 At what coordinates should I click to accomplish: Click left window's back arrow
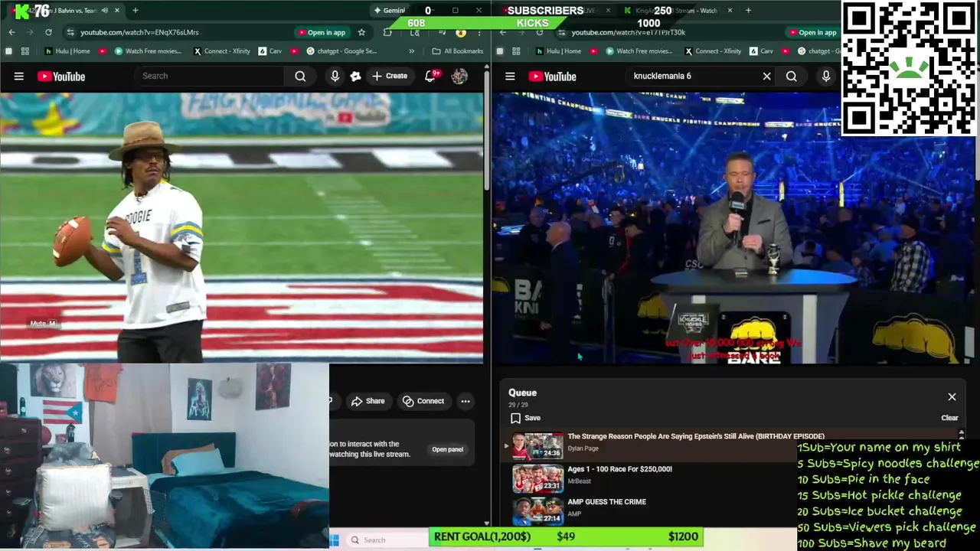coord(11,32)
